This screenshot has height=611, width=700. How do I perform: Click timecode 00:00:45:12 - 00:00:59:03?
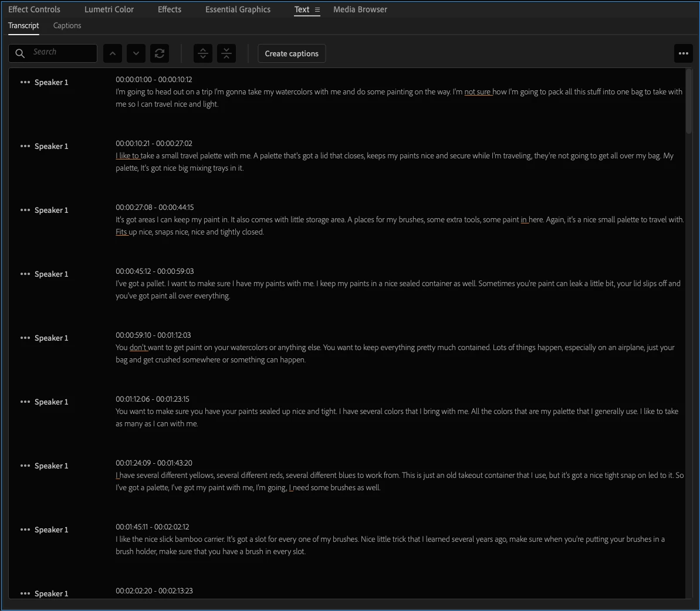coord(154,271)
